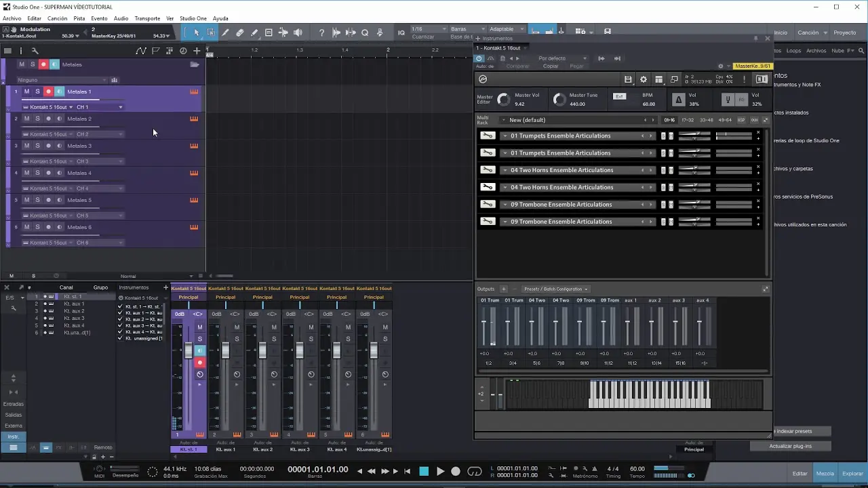
Task: Mute the Metales 2 track
Action: [26, 119]
